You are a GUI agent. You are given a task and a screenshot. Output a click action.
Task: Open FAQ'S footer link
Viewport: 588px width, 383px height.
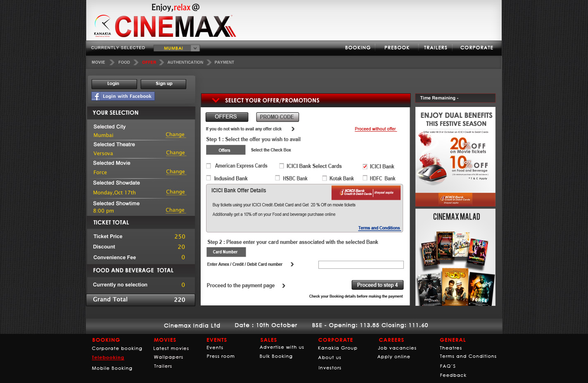tap(448, 366)
